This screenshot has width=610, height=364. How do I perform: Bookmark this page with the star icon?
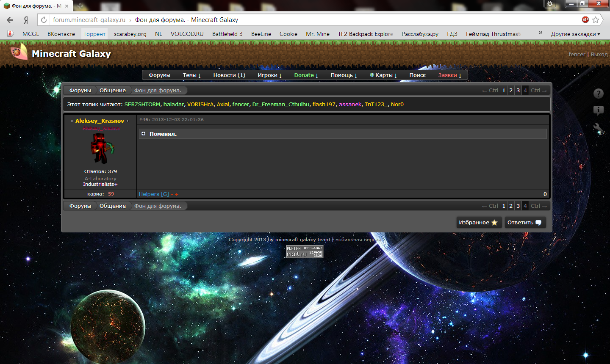596,20
